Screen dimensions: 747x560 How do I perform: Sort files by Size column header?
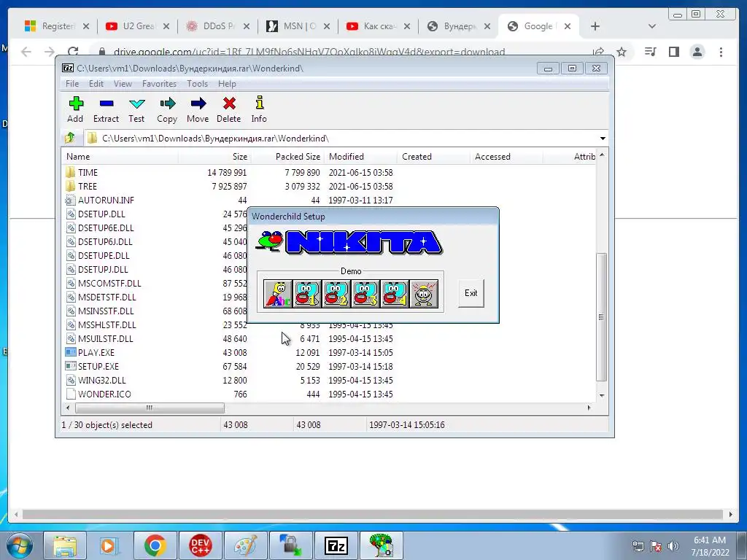click(214, 157)
